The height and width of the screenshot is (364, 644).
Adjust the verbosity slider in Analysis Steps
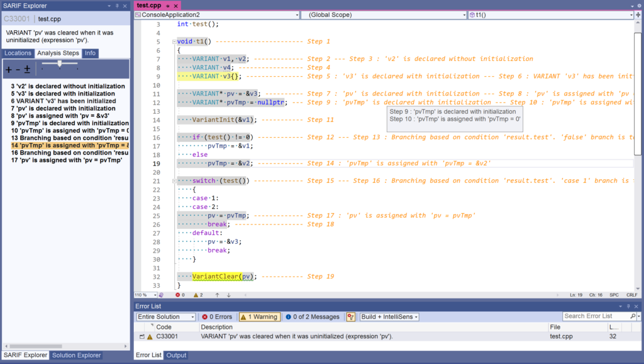coord(58,64)
